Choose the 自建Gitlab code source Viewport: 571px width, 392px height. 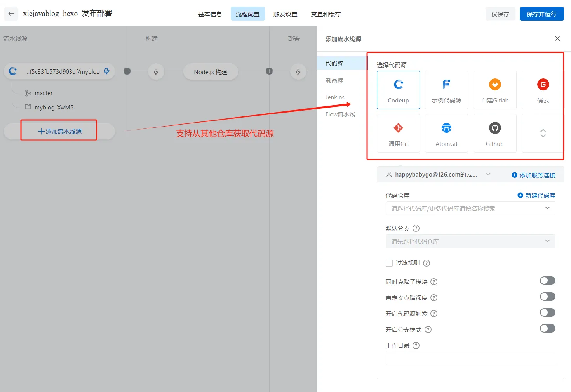tap(494, 89)
